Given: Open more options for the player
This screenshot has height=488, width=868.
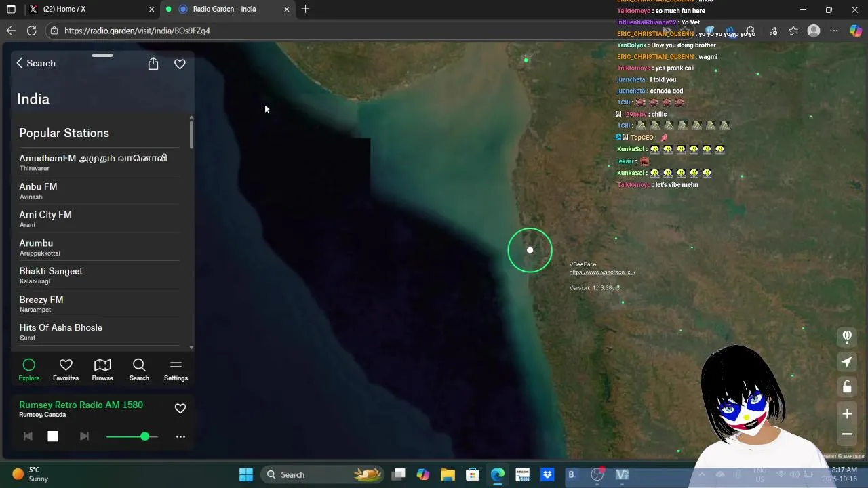Looking at the screenshot, I should point(180,436).
